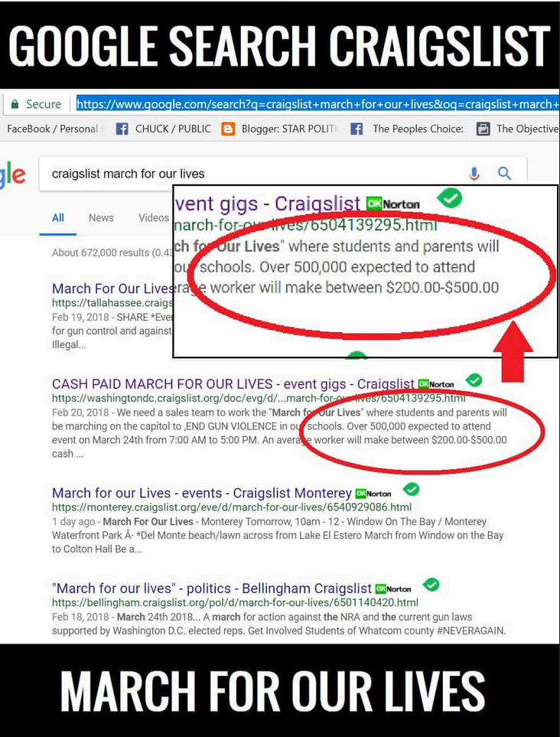Click green checkmark next to CASH PAID result
Screen dimensions: 560x737
click(474, 380)
